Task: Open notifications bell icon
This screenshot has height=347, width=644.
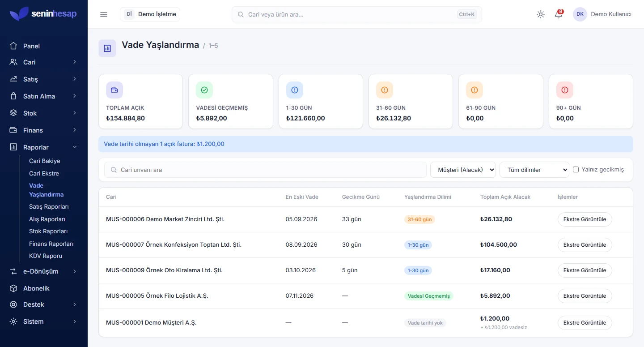Action: pos(559,14)
